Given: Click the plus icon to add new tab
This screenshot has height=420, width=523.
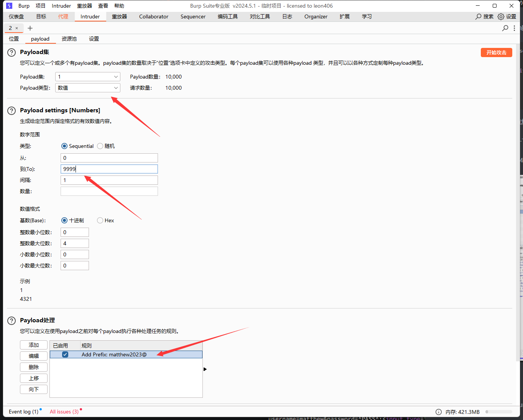Looking at the screenshot, I should point(30,28).
